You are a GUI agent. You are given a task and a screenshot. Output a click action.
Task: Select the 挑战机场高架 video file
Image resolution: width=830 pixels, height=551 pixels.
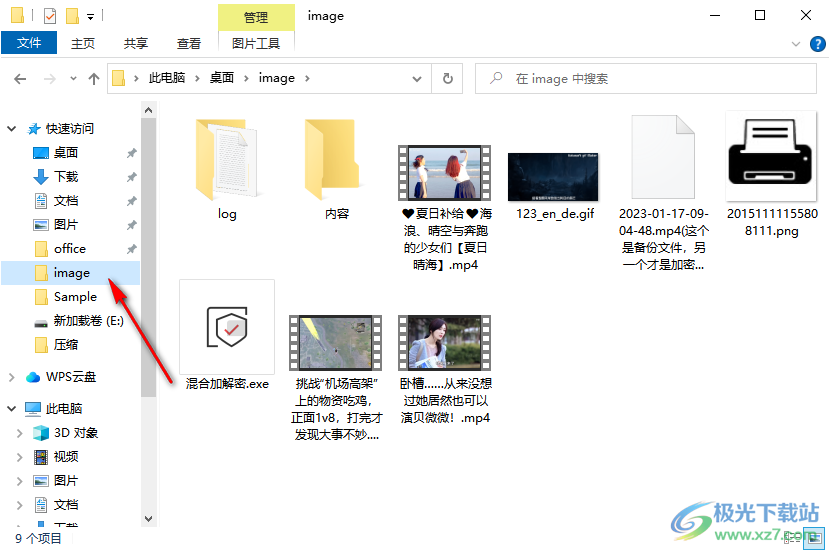click(x=336, y=378)
